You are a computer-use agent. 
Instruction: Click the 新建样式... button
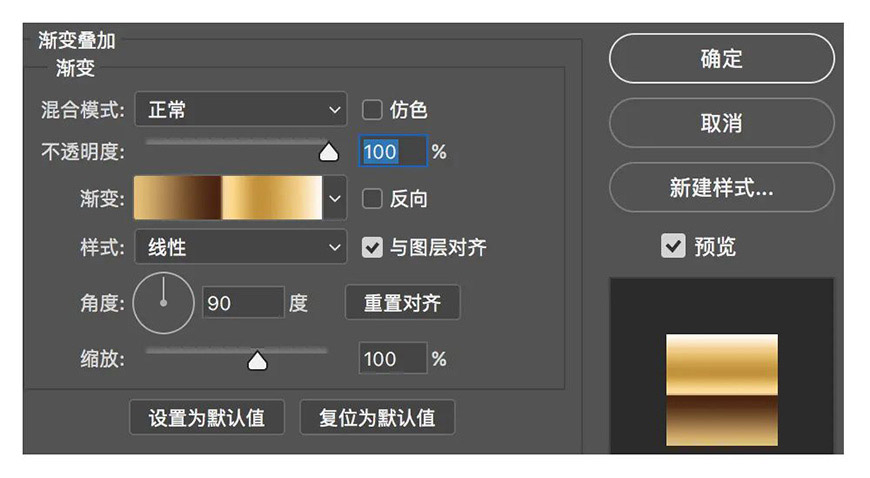click(721, 187)
